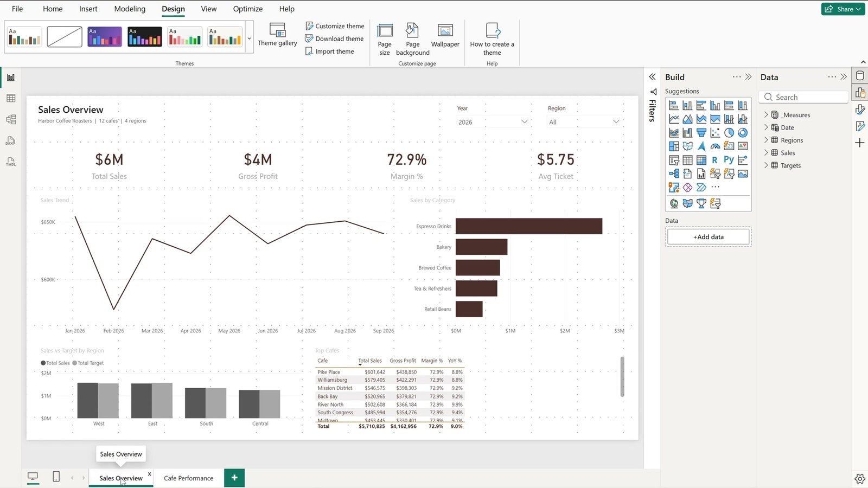Click Customize theme

[334, 26]
